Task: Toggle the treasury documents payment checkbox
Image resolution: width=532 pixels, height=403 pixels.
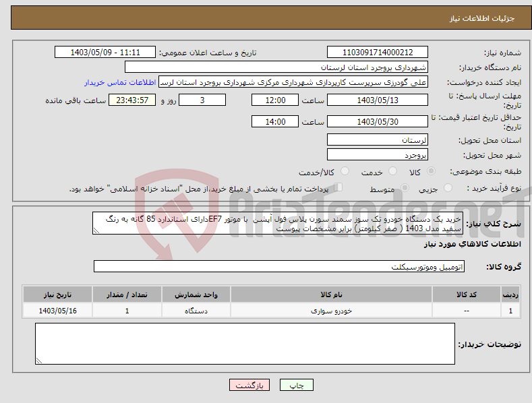Action: pos(338,187)
